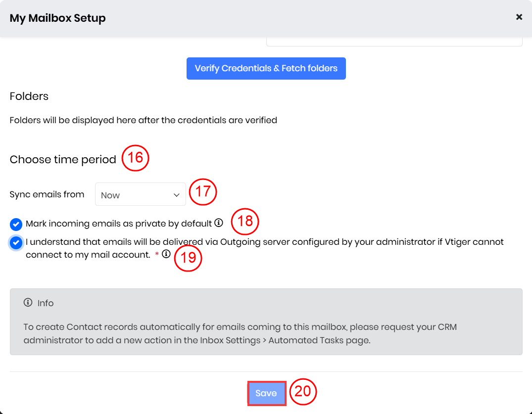
Task: Click the chevron arrow in Now dropdown
Action: point(177,195)
